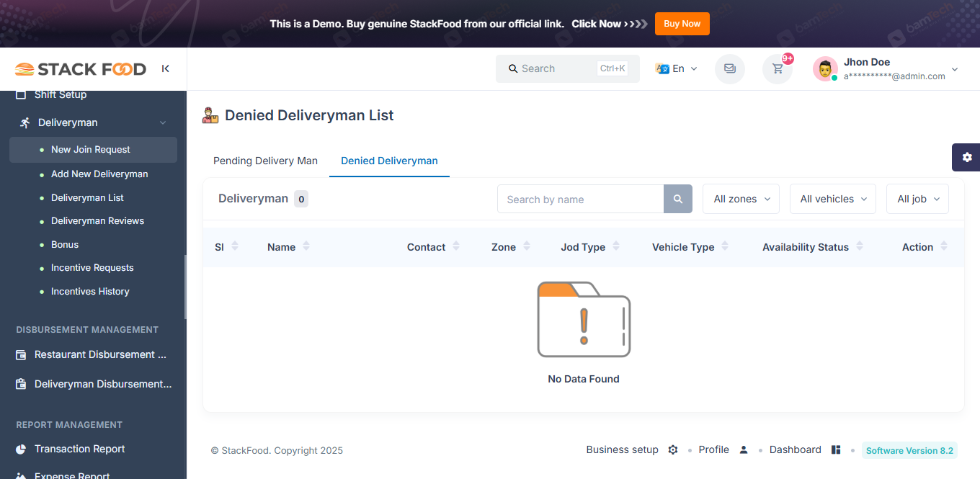Click the magnifier button beside Search by name
980x479 pixels.
(678, 199)
